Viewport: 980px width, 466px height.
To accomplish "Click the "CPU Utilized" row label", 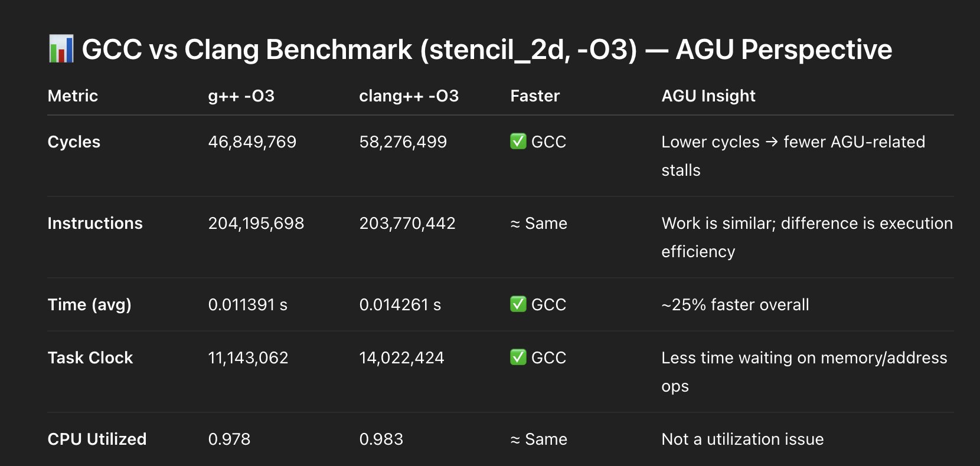I will click(x=97, y=439).
